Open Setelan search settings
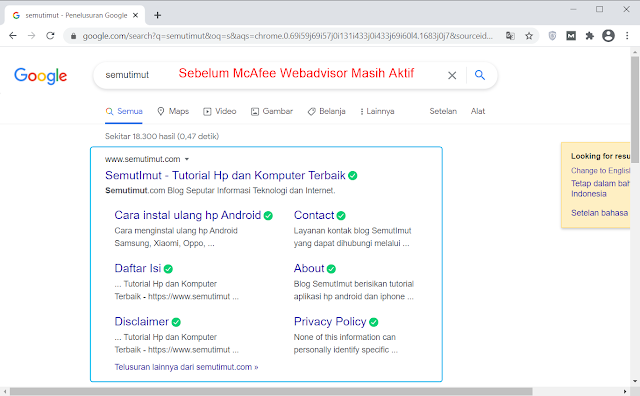Image resolution: width=640 pixels, height=396 pixels. 443,111
